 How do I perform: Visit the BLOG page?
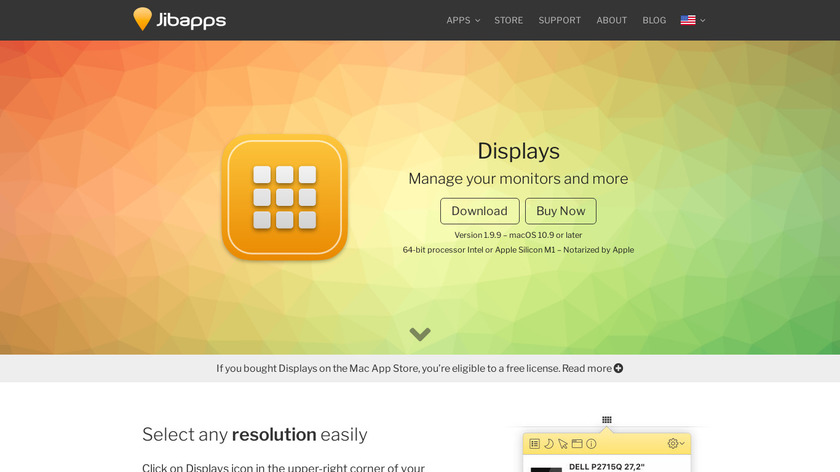(x=654, y=20)
